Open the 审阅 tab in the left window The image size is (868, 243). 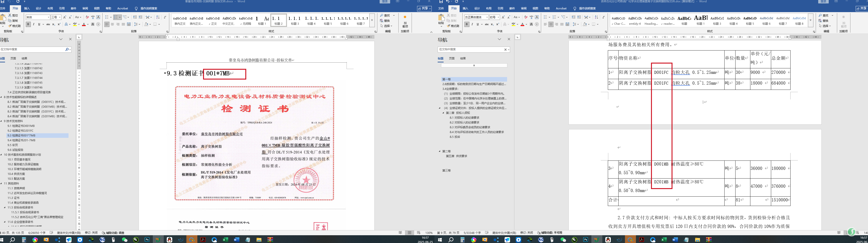85,8
